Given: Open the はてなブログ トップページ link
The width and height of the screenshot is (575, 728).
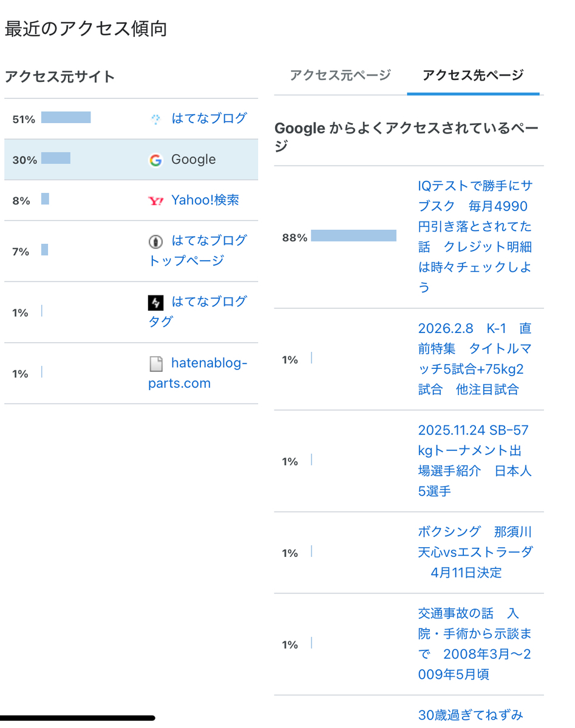Looking at the screenshot, I should click(198, 251).
